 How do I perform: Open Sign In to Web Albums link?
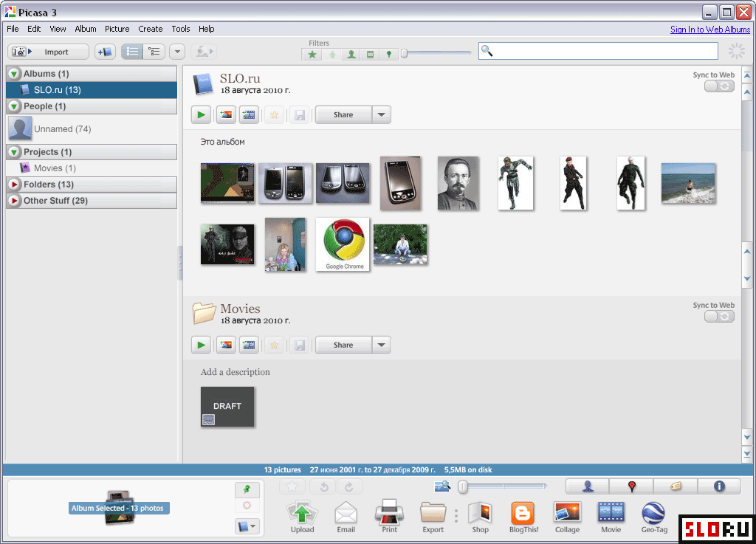click(709, 30)
